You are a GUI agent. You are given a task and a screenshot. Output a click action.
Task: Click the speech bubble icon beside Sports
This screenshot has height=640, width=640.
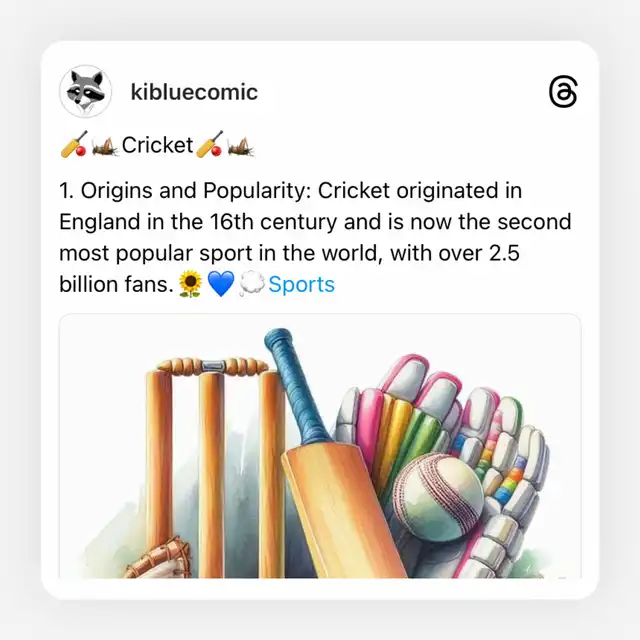pyautogui.click(x=252, y=285)
